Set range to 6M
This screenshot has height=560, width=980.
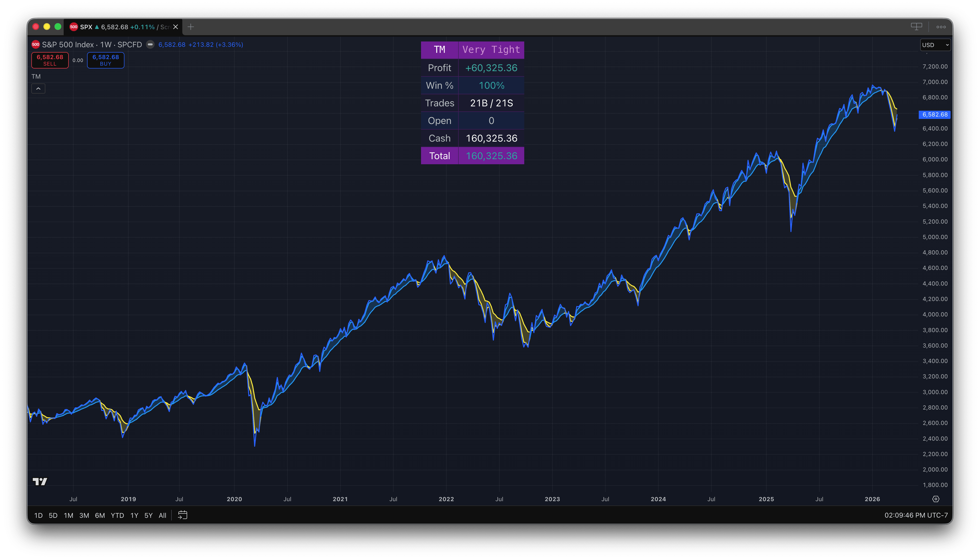click(x=100, y=515)
